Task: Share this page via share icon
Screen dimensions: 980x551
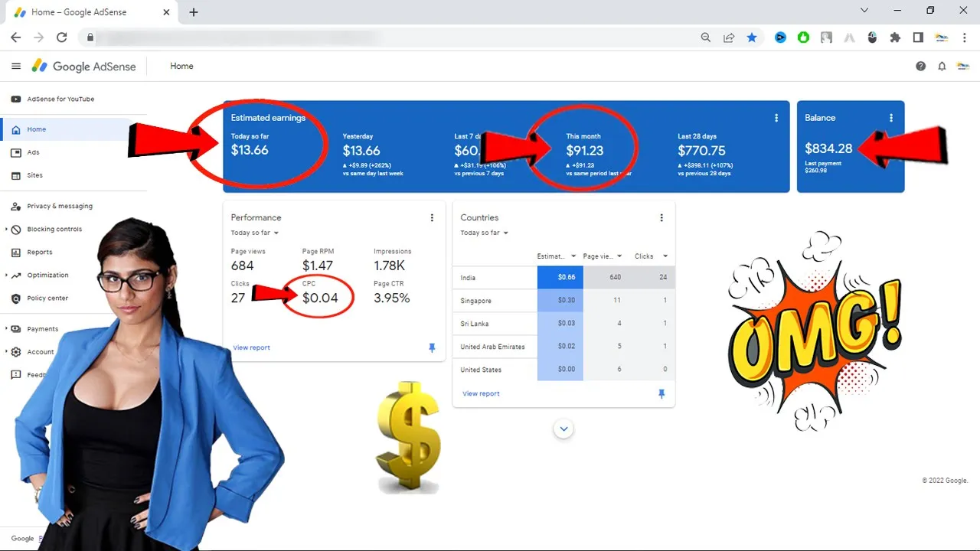Action: click(729, 37)
